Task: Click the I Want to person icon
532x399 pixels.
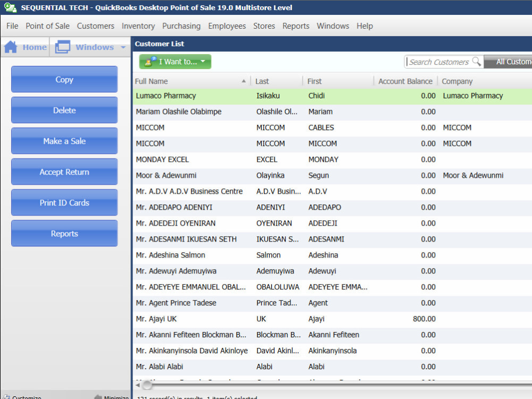Action: click(x=151, y=61)
